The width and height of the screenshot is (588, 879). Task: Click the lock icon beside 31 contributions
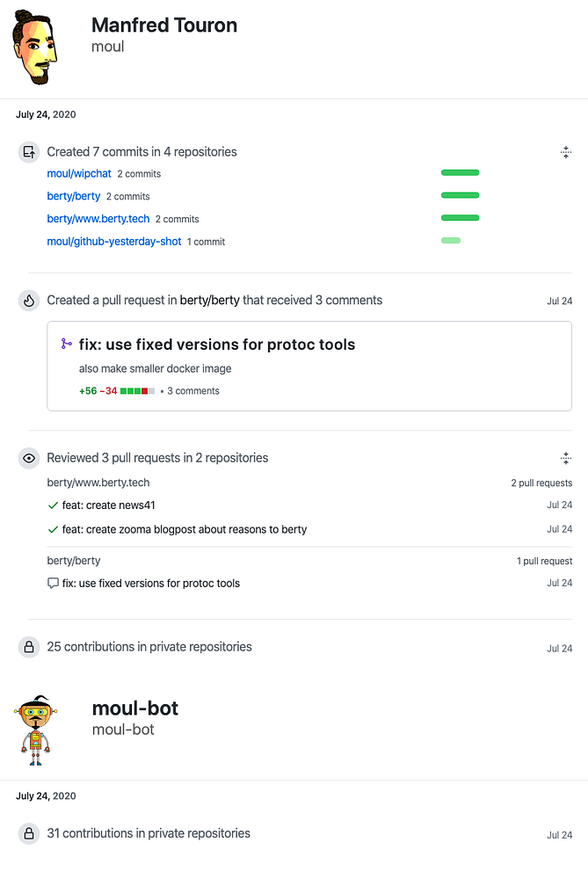coord(29,833)
